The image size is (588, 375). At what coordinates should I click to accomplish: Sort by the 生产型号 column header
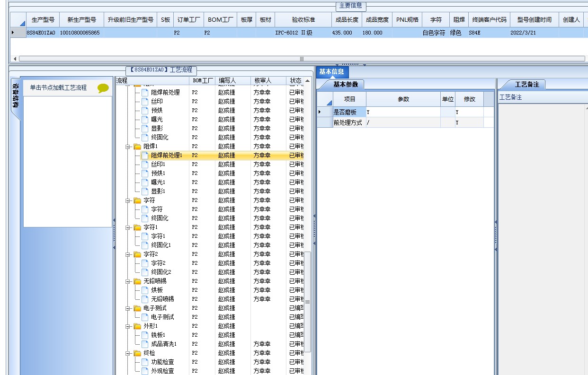(x=43, y=20)
